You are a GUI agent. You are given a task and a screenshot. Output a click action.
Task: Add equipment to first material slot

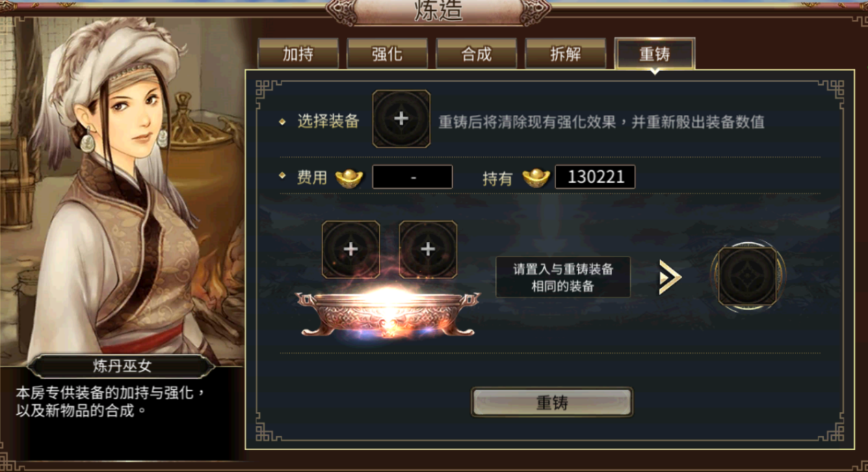pyautogui.click(x=351, y=249)
